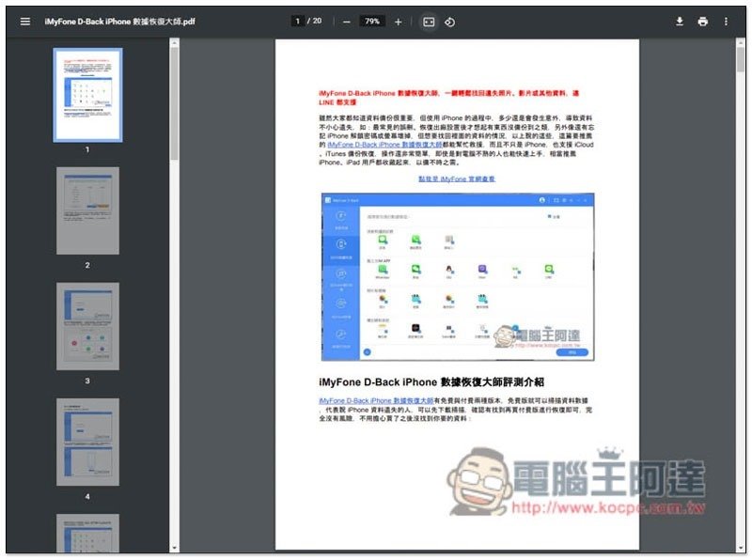Go to page 4 thumbnail
This screenshot has height=560, width=752.
pos(87,442)
